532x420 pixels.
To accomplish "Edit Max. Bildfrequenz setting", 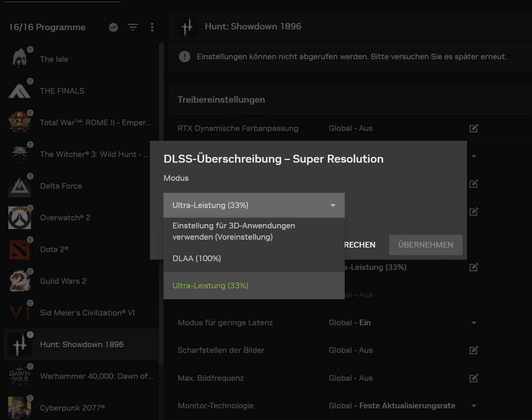I will pyautogui.click(x=474, y=378).
